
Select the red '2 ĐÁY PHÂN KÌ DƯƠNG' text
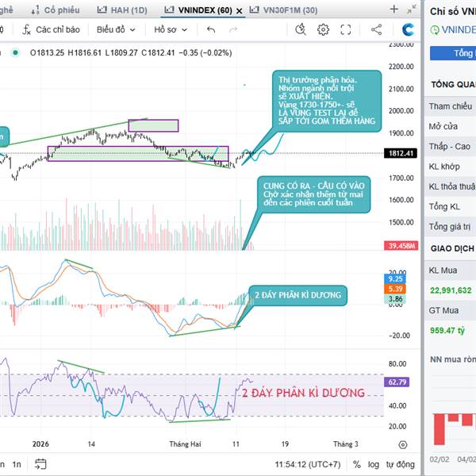click(303, 393)
